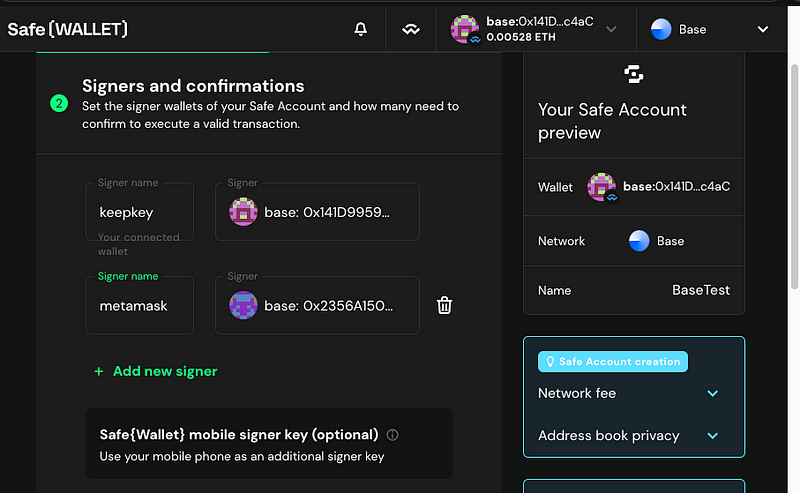Click the info icon beside mobile signer key
The width and height of the screenshot is (800, 493).
pos(393,435)
